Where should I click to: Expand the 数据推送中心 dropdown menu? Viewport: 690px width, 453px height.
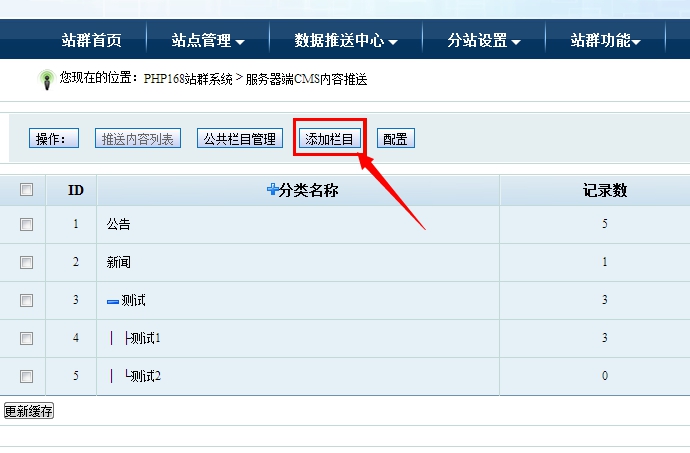[x=346, y=41]
